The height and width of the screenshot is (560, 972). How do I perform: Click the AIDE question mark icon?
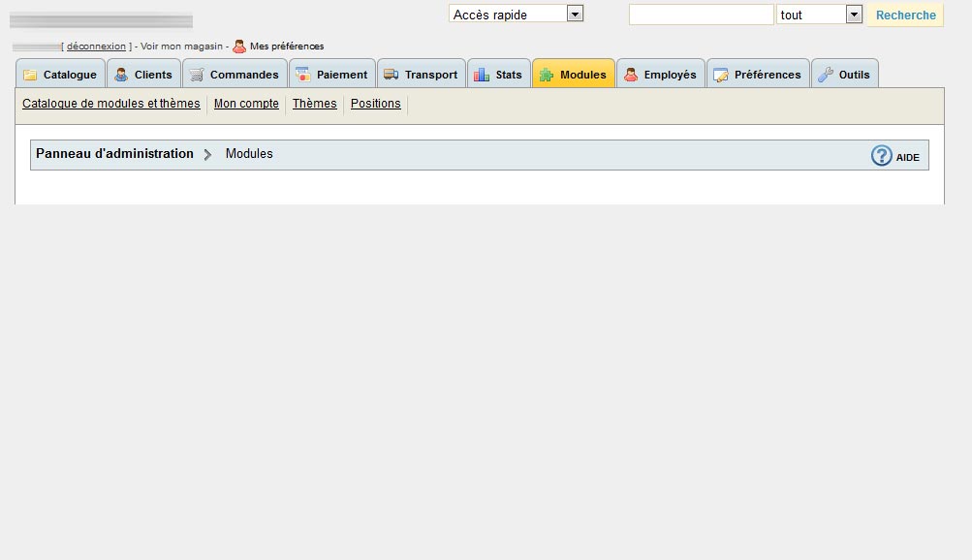click(x=881, y=155)
